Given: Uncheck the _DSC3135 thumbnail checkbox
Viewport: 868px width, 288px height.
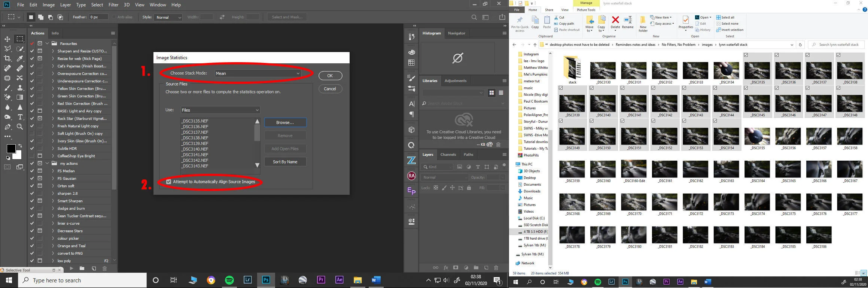Looking at the screenshot, I should tap(746, 55).
